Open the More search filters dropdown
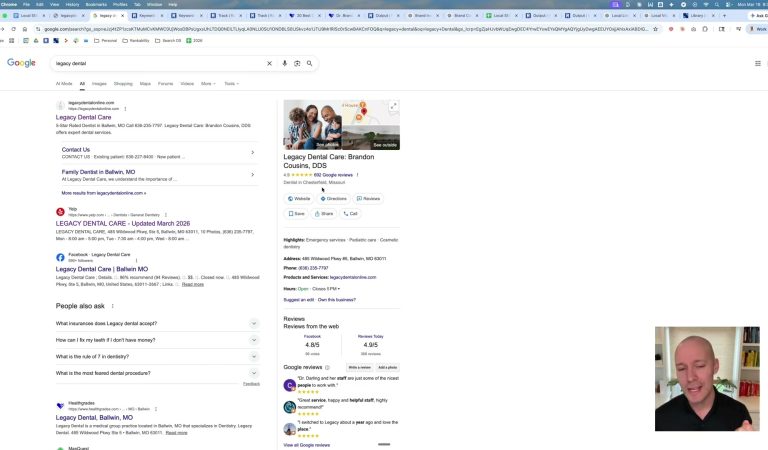Image resolution: width=768 pixels, height=450 pixels. (x=208, y=84)
